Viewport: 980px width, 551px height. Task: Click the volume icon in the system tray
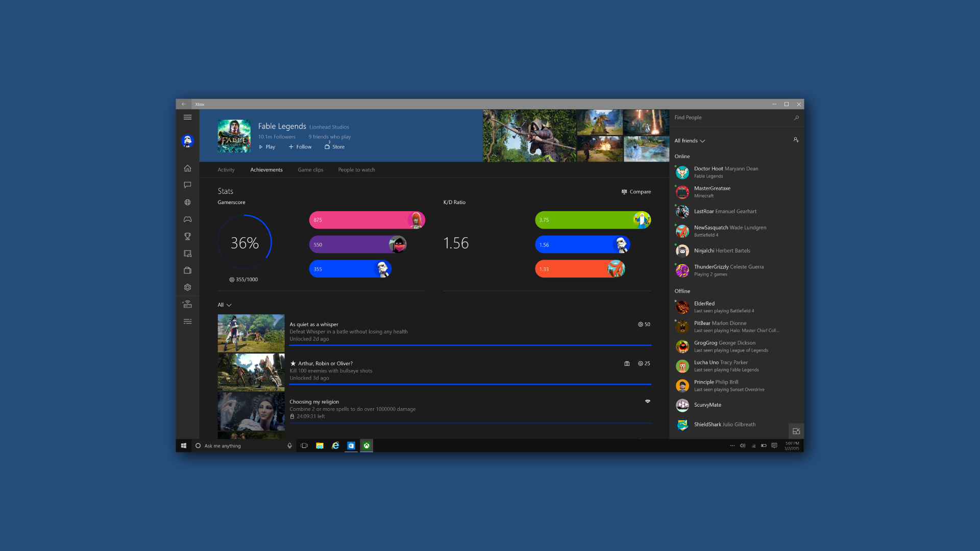point(743,445)
